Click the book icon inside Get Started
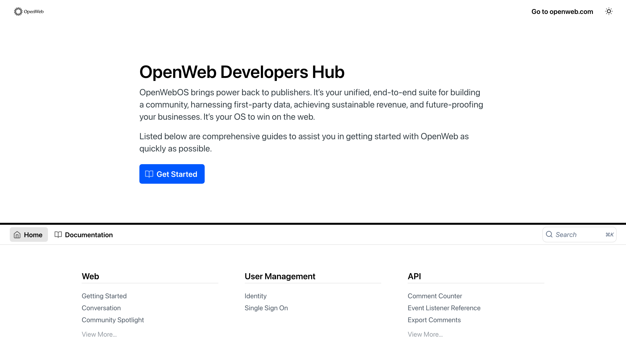The height and width of the screenshot is (364, 626). pyautogui.click(x=149, y=174)
